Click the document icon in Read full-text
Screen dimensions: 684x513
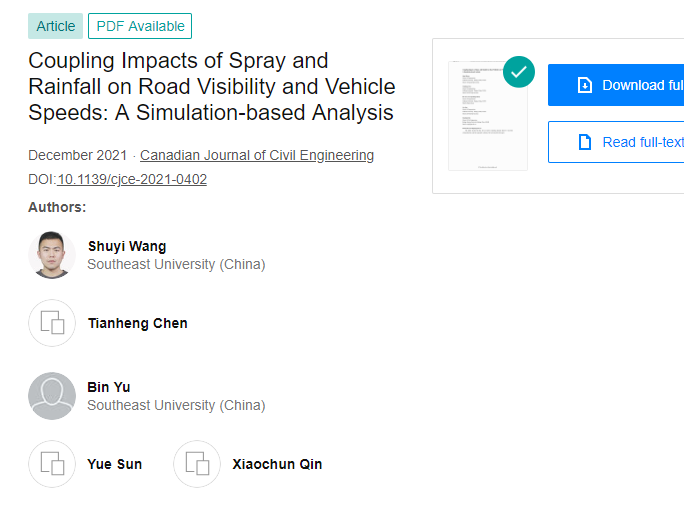pyautogui.click(x=585, y=142)
